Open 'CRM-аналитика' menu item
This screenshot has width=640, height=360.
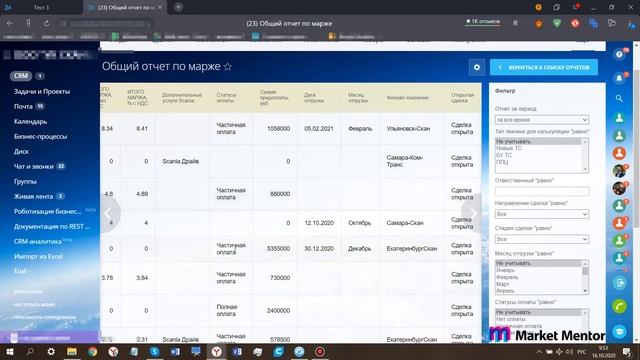pos(38,242)
